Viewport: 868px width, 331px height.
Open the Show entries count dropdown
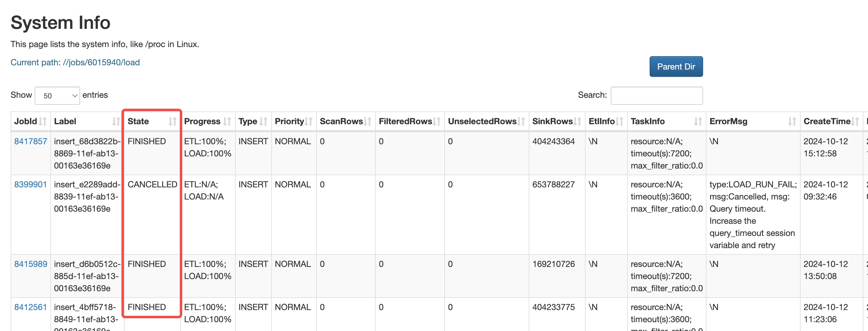click(57, 96)
